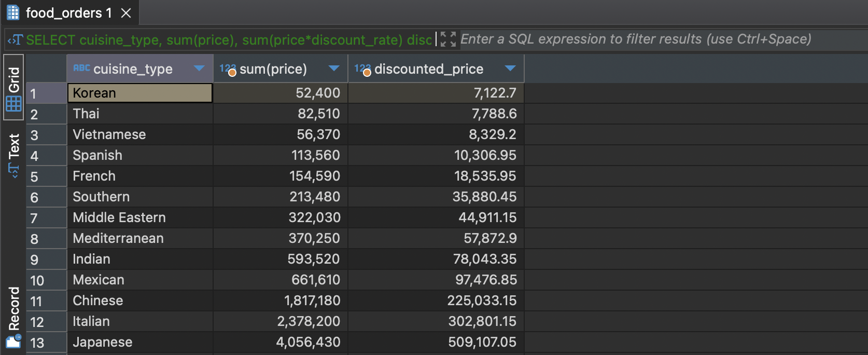The height and width of the screenshot is (355, 868).
Task: Click the 370,250 sum(price) cell
Action: [x=281, y=238]
